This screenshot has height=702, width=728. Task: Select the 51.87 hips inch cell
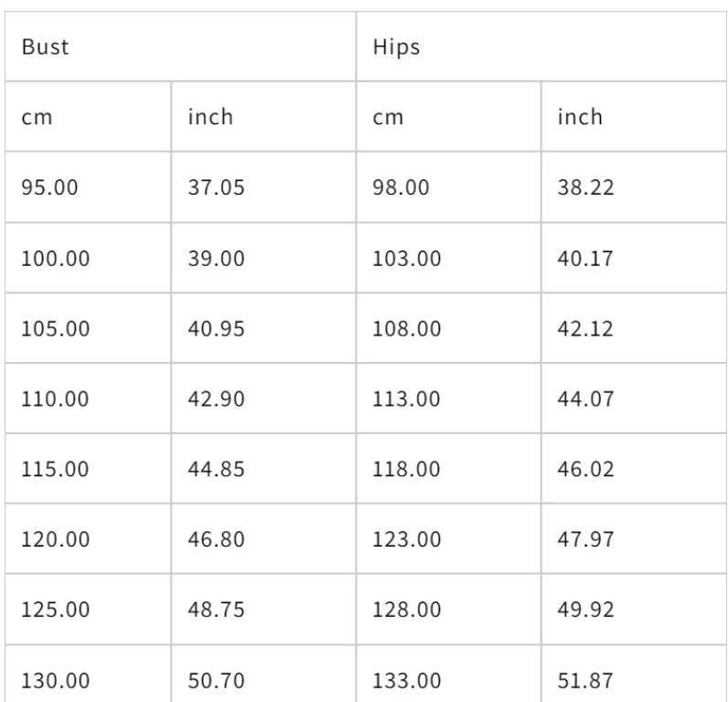click(x=585, y=680)
